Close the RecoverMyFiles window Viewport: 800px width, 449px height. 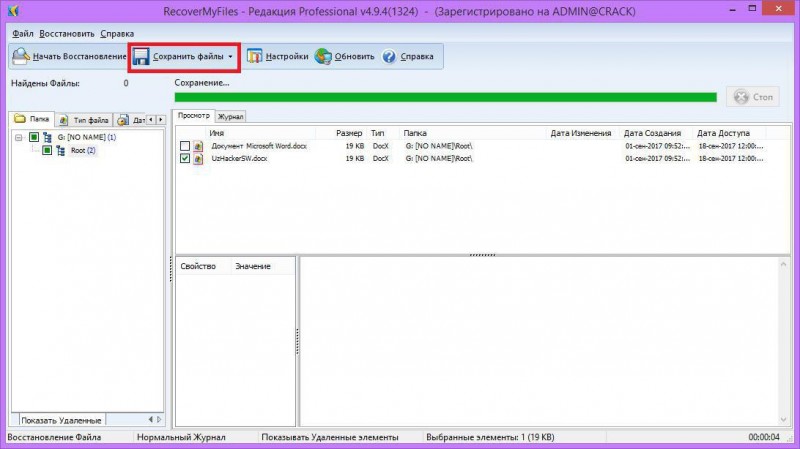(779, 9)
